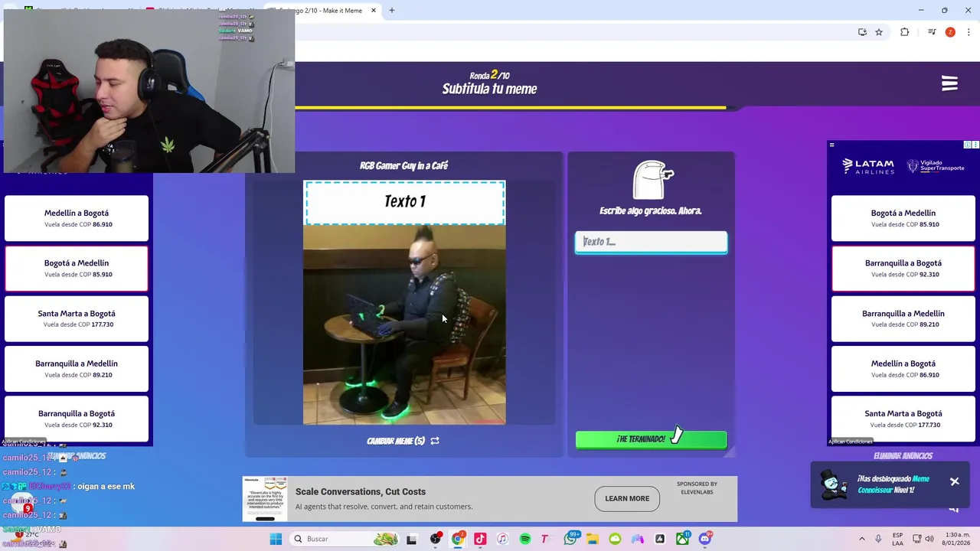Click the Cambiar Meme (5) button

pos(403,441)
